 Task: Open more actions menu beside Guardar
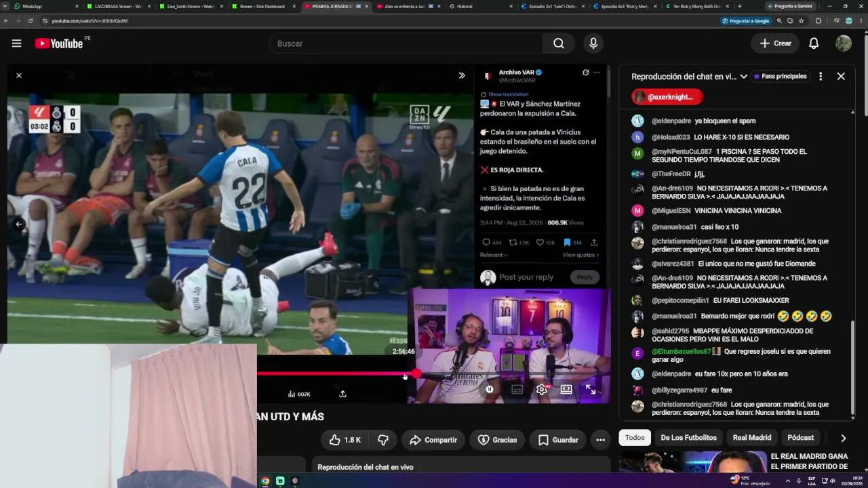point(600,440)
